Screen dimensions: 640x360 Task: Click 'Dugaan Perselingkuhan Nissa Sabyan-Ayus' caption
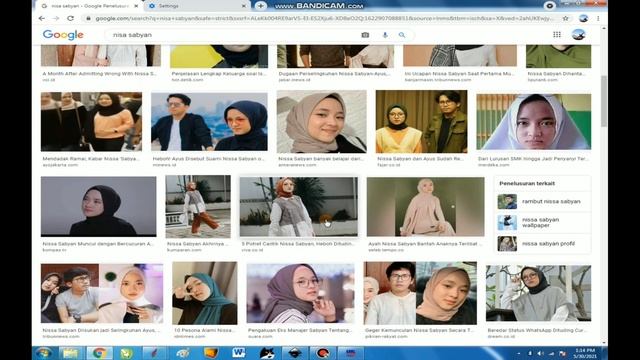pyautogui.click(x=334, y=73)
